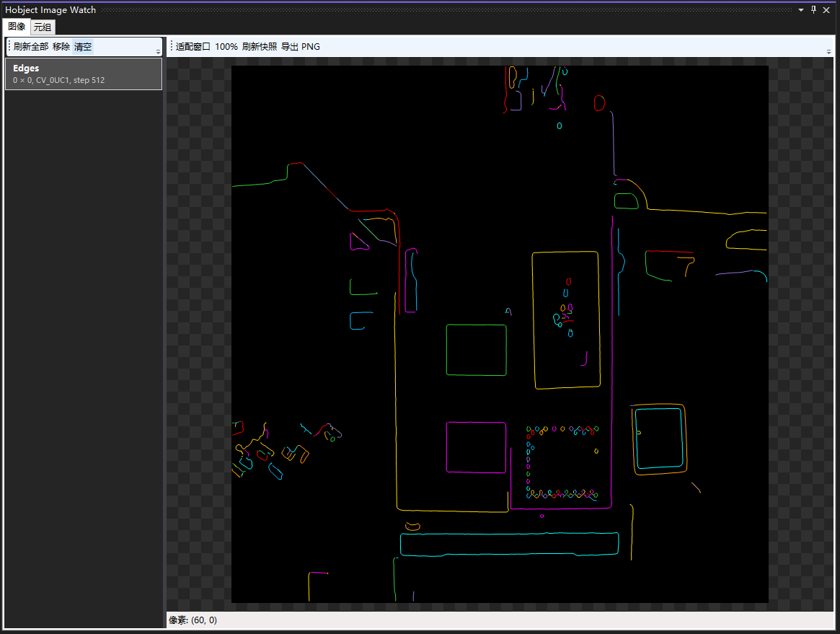The image size is (840, 634).
Task: Open the image toolbar overflow options
Action: point(828,51)
